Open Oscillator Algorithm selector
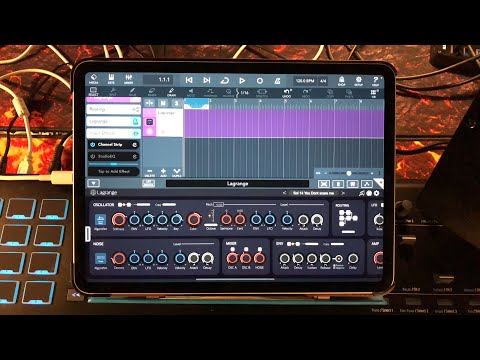Screen dimensions: 480x360 point(100,221)
